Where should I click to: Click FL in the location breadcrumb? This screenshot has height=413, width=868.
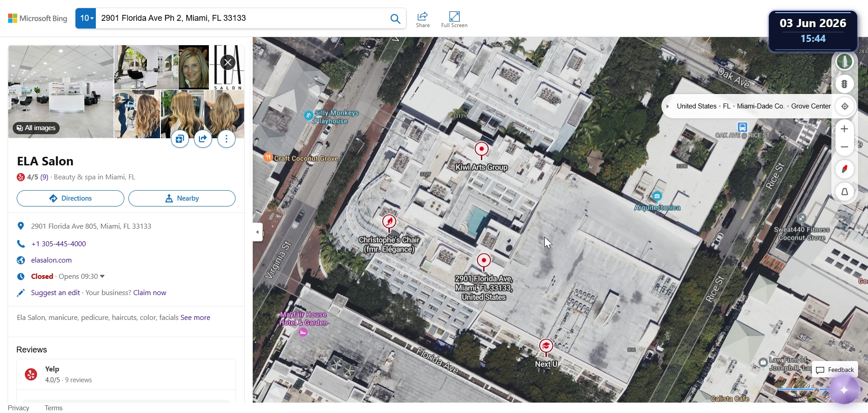coord(727,106)
